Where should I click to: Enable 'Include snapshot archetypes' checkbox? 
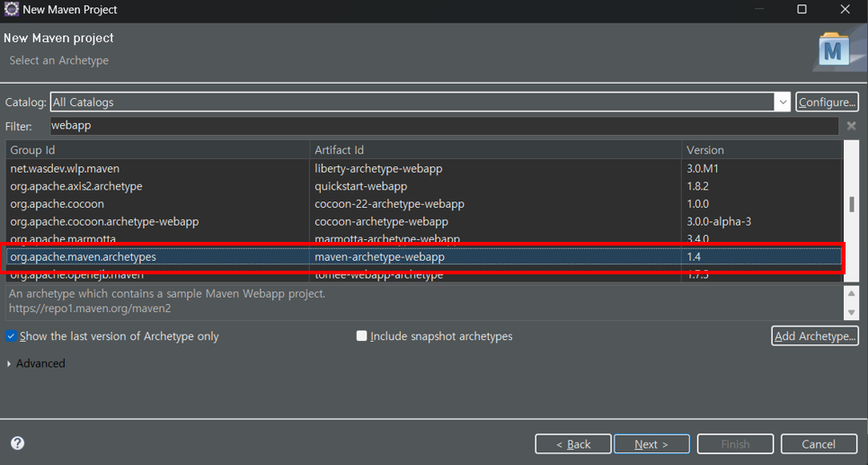click(361, 335)
